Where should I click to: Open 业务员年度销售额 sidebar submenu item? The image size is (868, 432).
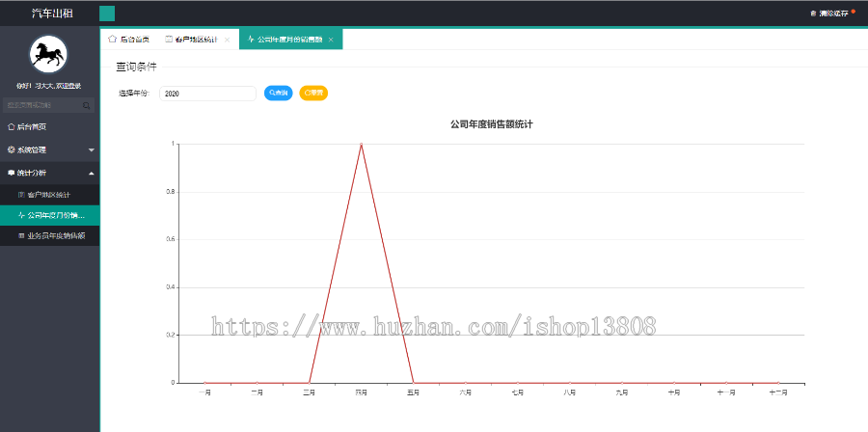50,235
